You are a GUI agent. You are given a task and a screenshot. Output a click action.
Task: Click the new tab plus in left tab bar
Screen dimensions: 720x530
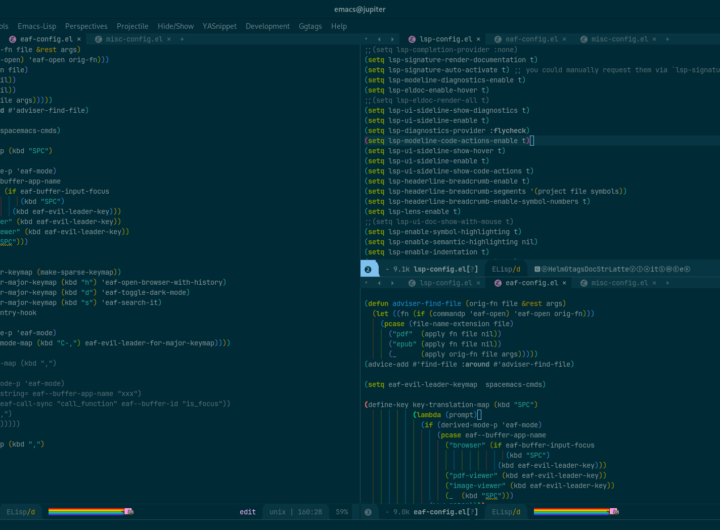[x=183, y=39]
